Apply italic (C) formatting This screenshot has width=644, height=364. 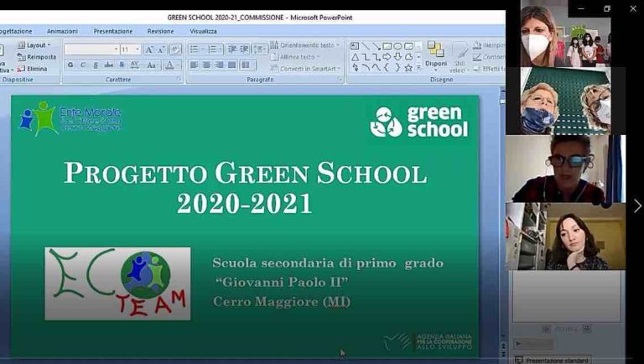pos(83,65)
